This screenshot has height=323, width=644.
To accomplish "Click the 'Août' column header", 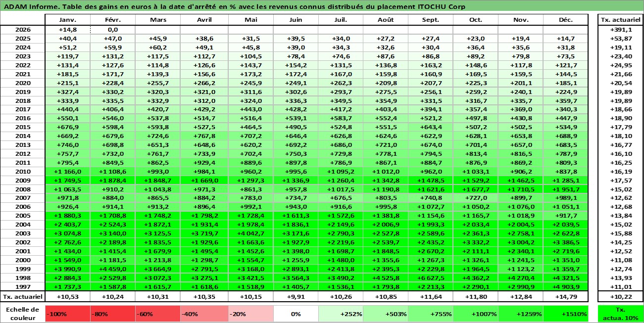I will (386, 20).
